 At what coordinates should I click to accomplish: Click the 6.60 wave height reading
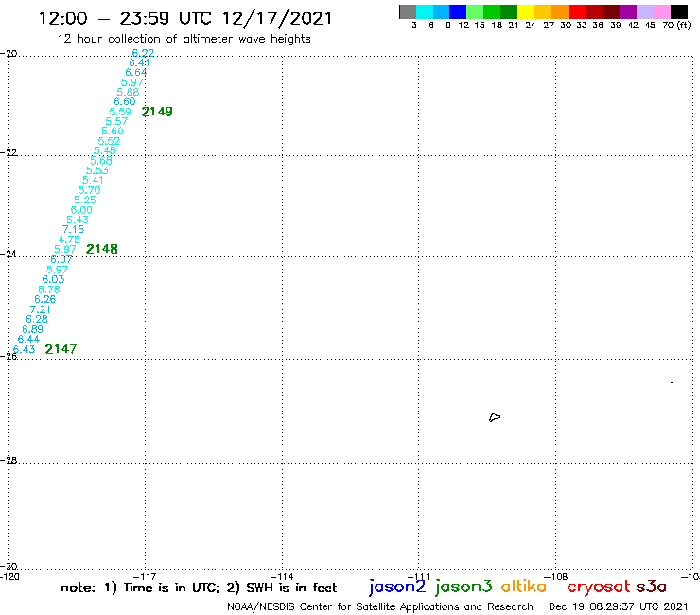click(x=125, y=102)
